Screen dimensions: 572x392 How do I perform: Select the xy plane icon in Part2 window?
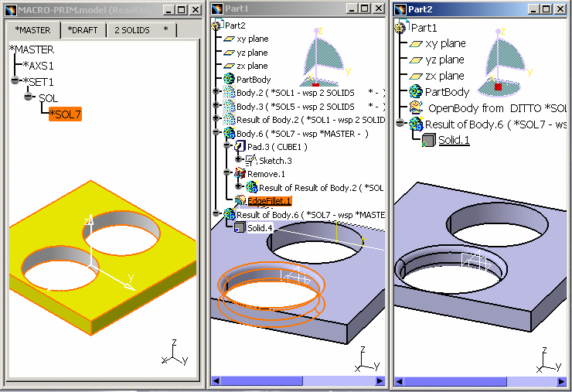(416, 43)
